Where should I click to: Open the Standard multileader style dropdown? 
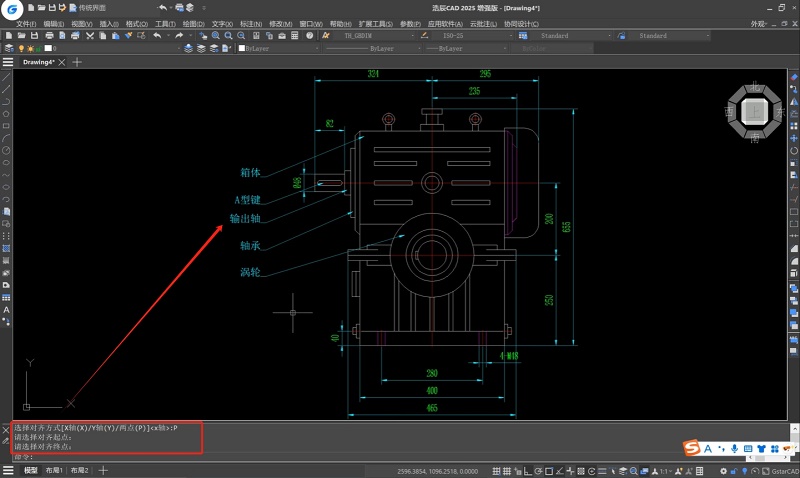click(x=668, y=36)
